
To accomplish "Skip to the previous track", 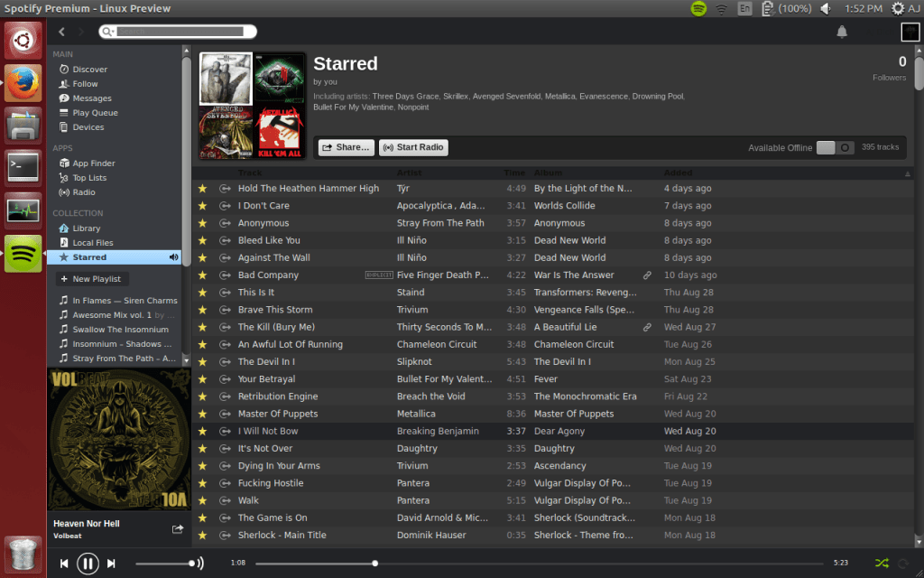I will pyautogui.click(x=64, y=564).
